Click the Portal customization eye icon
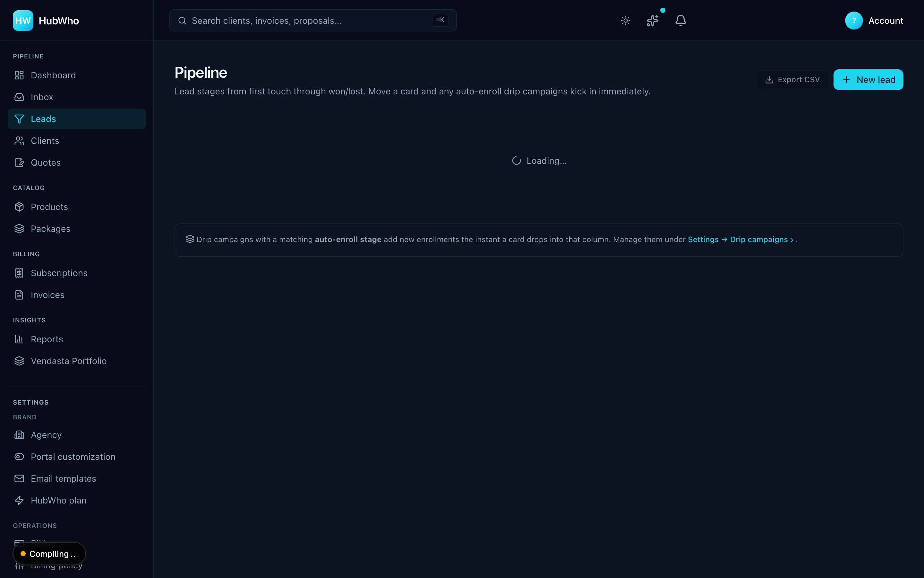This screenshot has height=578, width=924. (x=19, y=457)
